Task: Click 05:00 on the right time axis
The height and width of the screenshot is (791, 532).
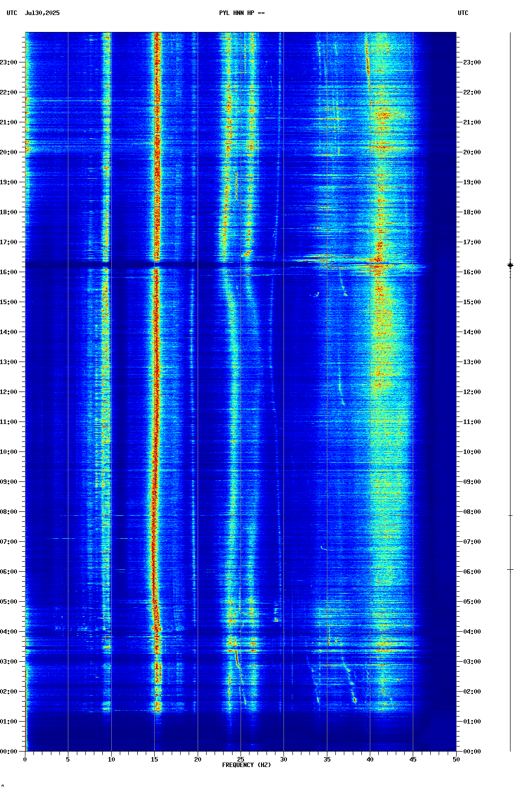Action: click(x=472, y=602)
